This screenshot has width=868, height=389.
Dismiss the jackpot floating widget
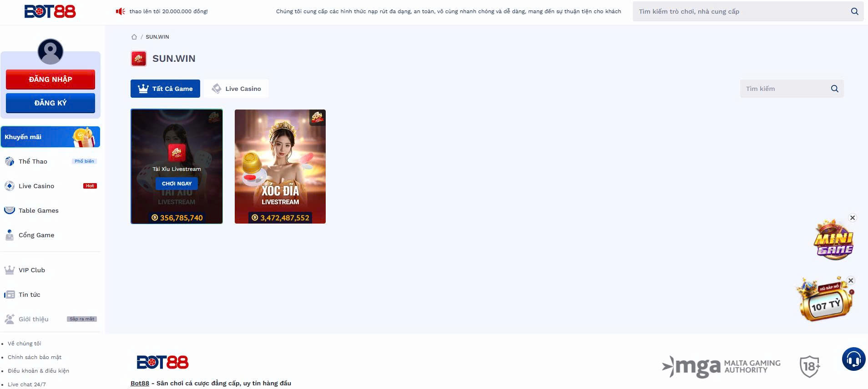[851, 280]
